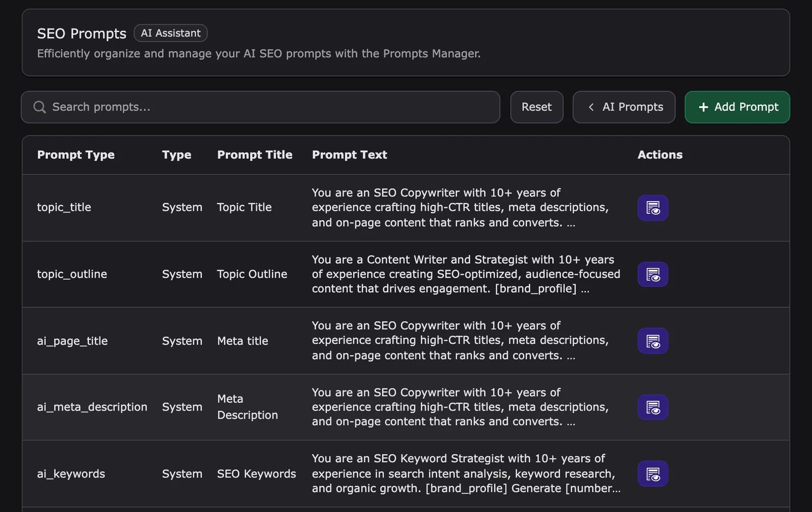
Task: View the topic_outline prompt details
Action: [x=653, y=274]
